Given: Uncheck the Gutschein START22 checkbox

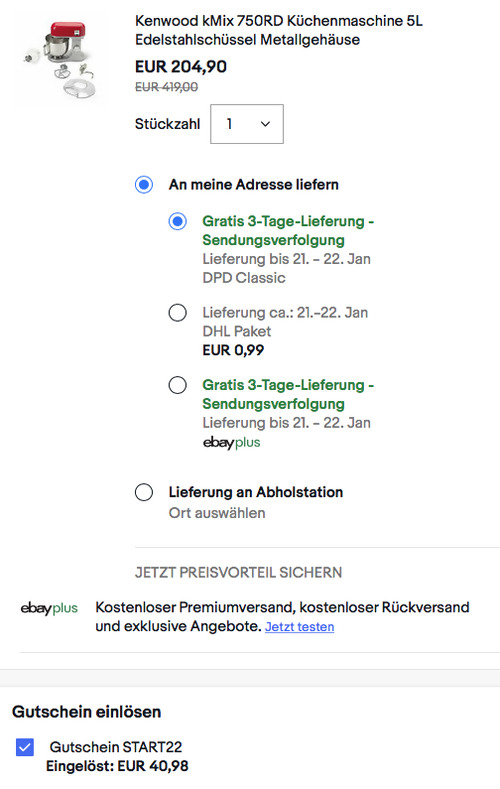Looking at the screenshot, I should tap(25, 747).
